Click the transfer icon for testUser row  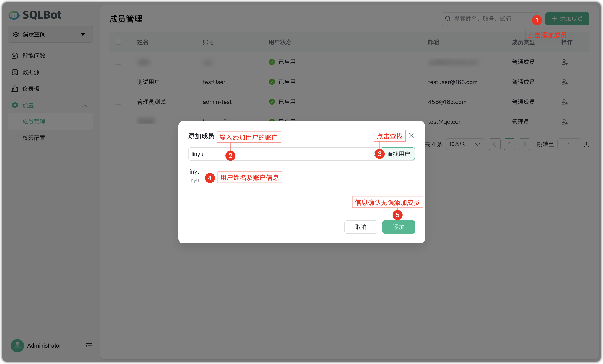(565, 82)
